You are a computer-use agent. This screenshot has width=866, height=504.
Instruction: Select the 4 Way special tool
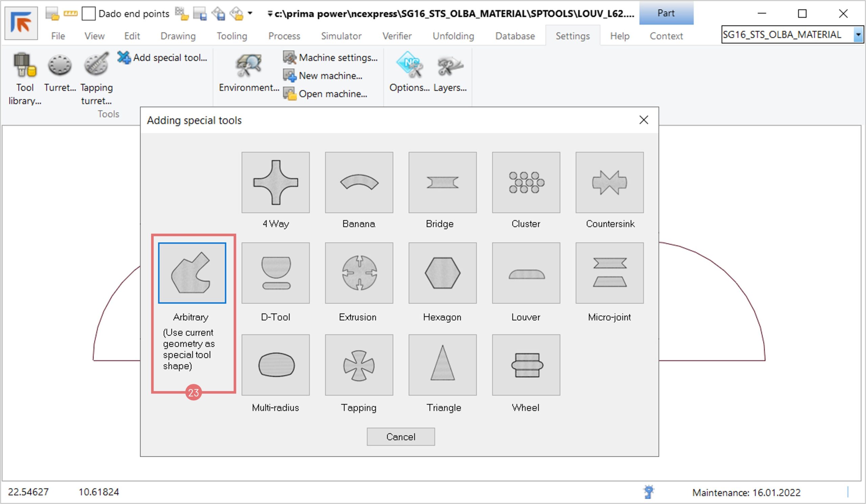tap(275, 182)
